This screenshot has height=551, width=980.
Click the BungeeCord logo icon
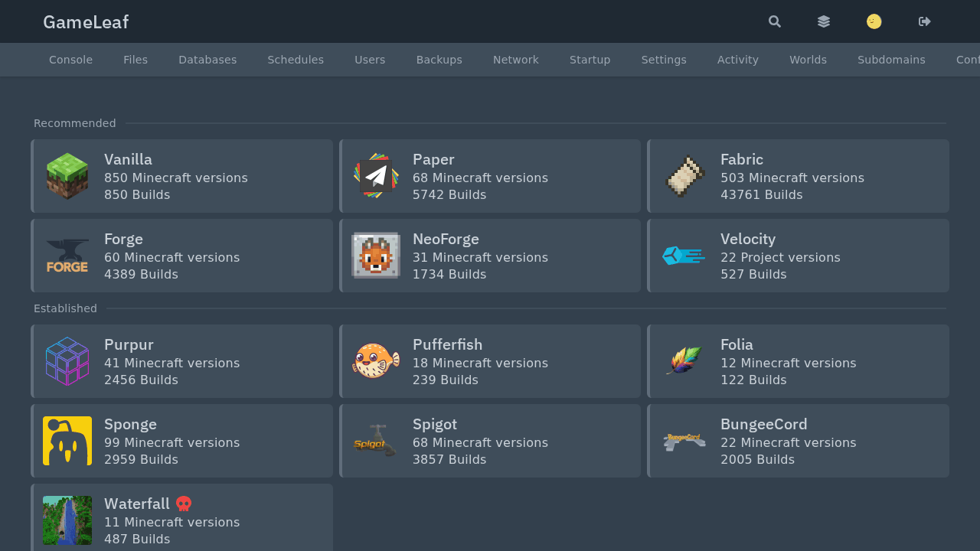[x=684, y=442]
